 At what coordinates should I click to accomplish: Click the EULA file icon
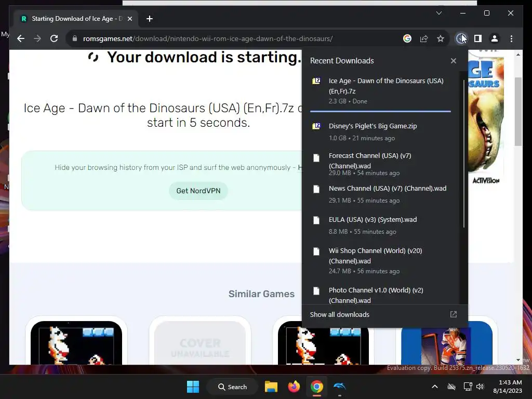click(316, 220)
